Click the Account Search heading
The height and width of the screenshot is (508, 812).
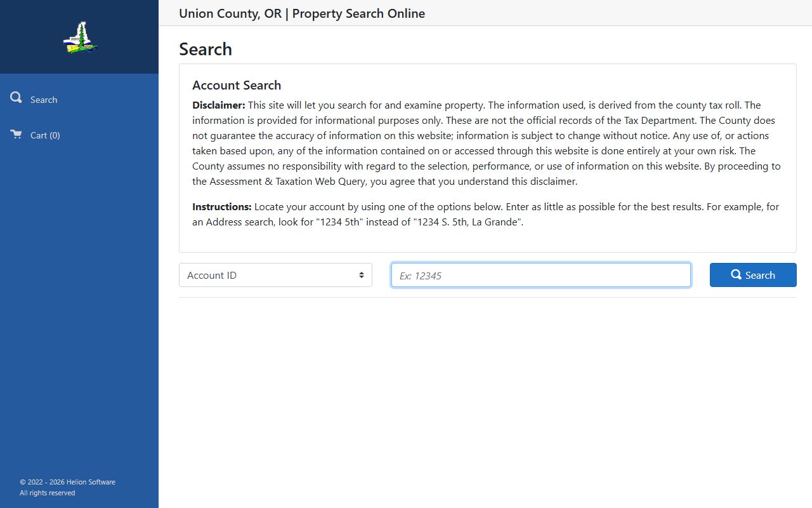pos(237,85)
